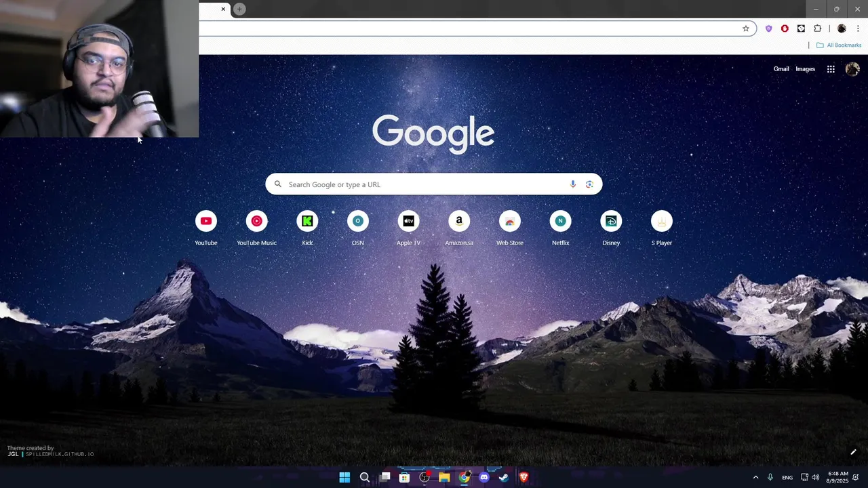868x488 pixels.
Task: Open the YouTube shortcut tile
Action: click(206, 228)
